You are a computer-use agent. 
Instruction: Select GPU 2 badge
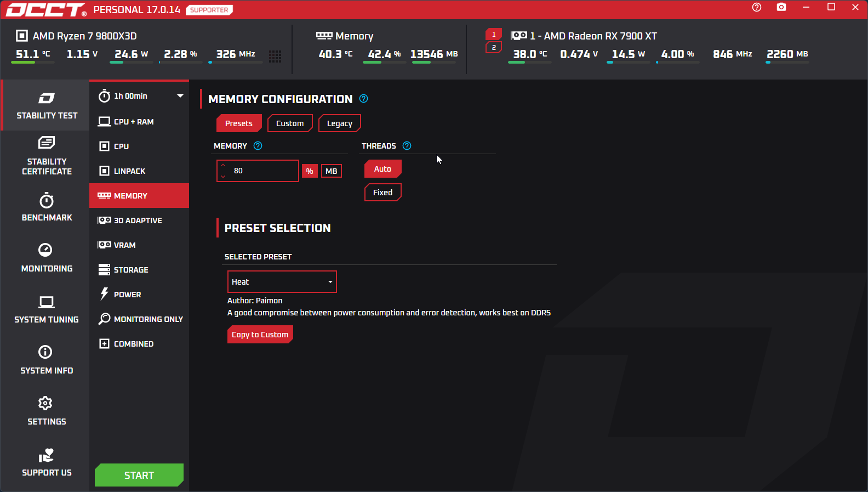(494, 48)
